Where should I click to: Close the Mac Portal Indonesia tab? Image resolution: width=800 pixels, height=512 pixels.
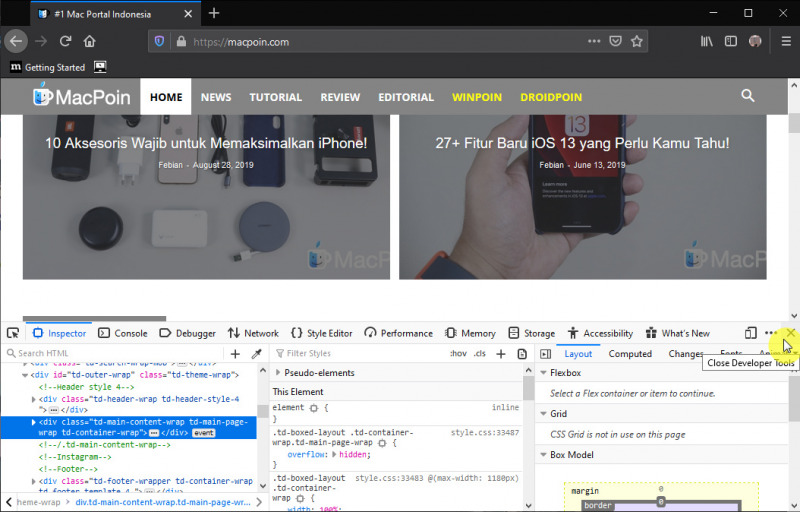pyautogui.click(x=188, y=14)
